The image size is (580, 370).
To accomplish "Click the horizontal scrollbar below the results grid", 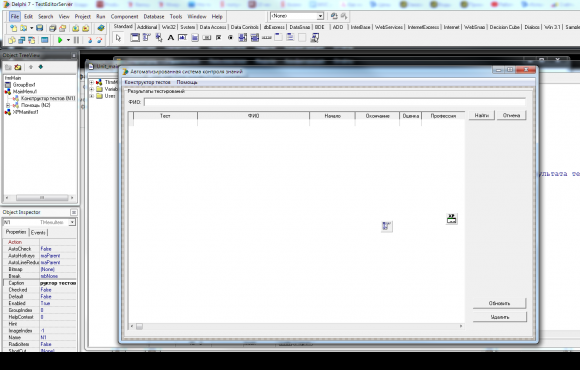I will point(296,326).
